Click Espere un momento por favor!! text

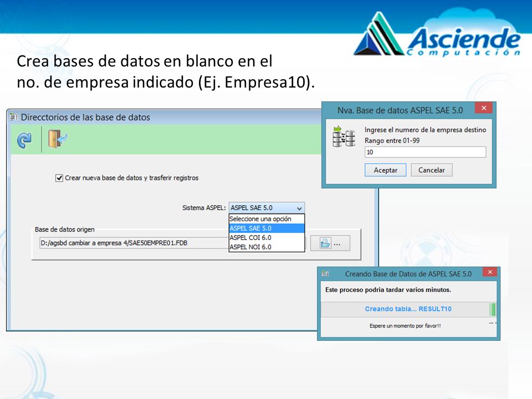pos(405,326)
